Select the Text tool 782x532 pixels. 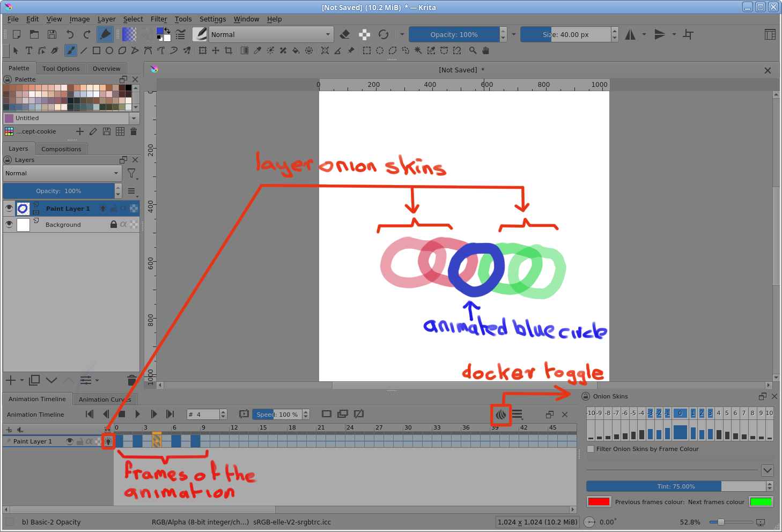tap(29, 50)
